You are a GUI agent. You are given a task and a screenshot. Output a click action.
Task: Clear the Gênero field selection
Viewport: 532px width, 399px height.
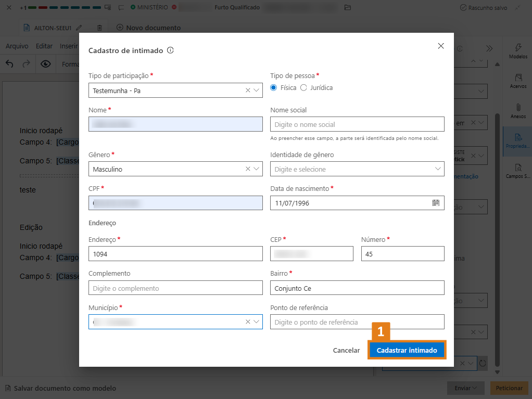click(248, 169)
